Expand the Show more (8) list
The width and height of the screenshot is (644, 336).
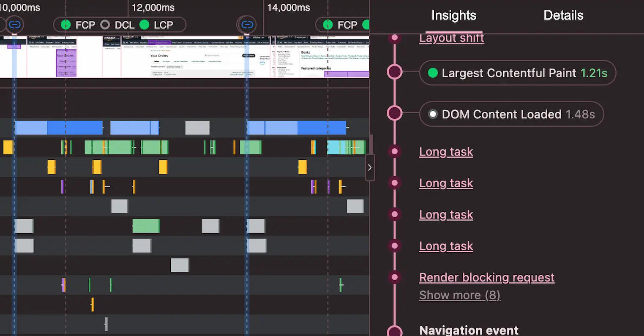click(460, 295)
